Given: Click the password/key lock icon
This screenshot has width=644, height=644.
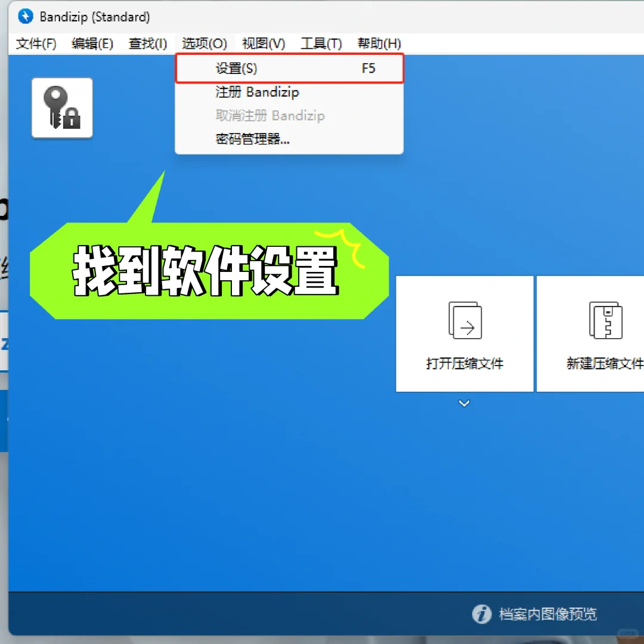Looking at the screenshot, I should 62,108.
